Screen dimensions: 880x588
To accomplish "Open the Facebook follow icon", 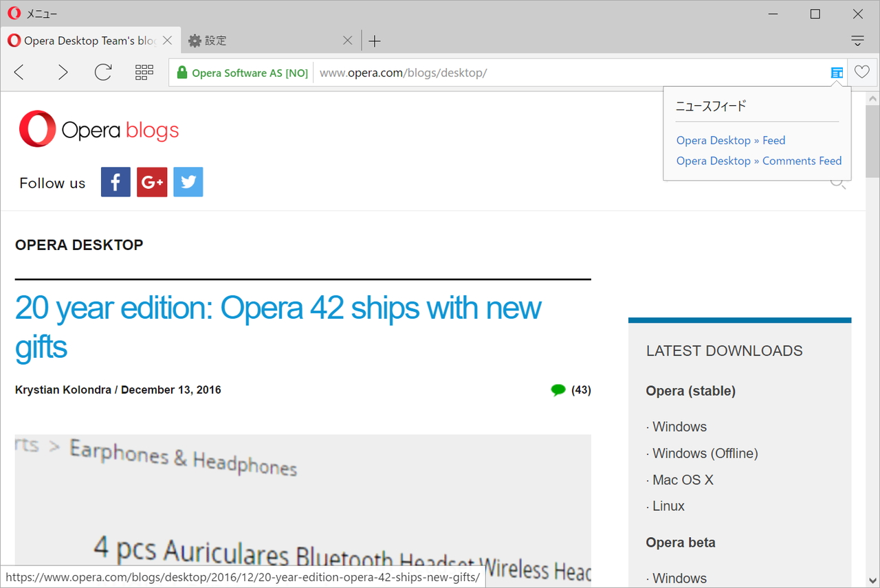I will (115, 182).
